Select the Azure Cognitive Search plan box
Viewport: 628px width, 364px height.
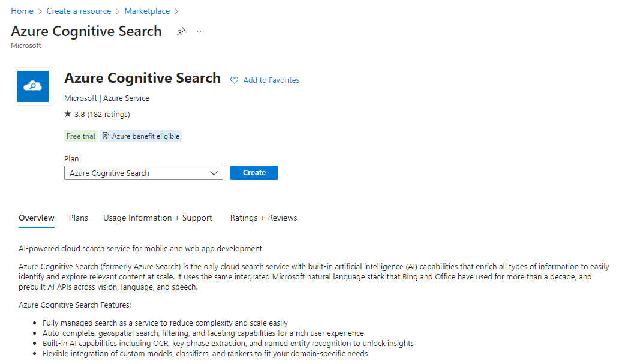point(138,173)
